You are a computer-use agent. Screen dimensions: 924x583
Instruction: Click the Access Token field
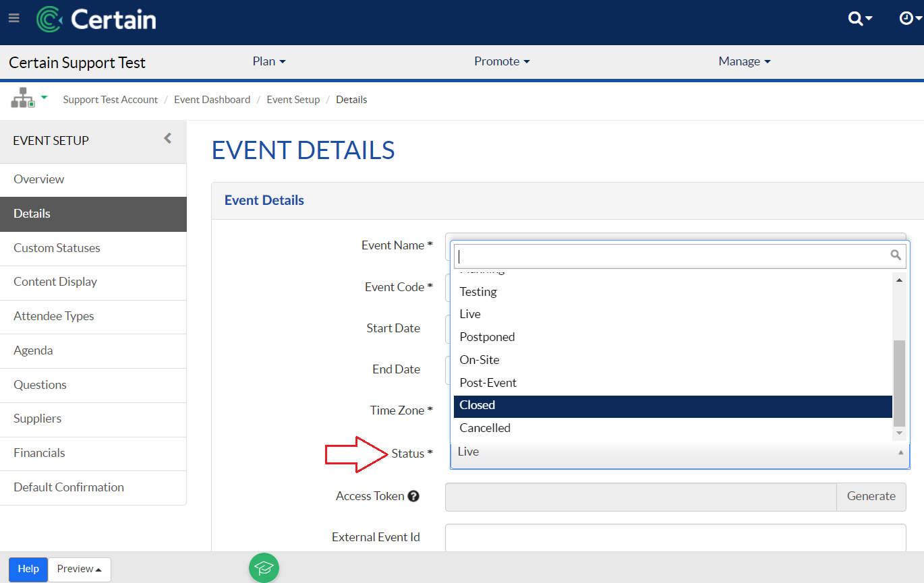click(x=641, y=497)
